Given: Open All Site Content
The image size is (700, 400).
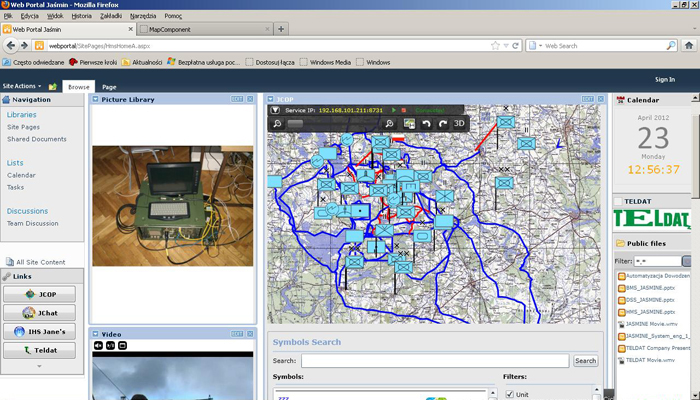Looking at the screenshot, I should pos(35,262).
